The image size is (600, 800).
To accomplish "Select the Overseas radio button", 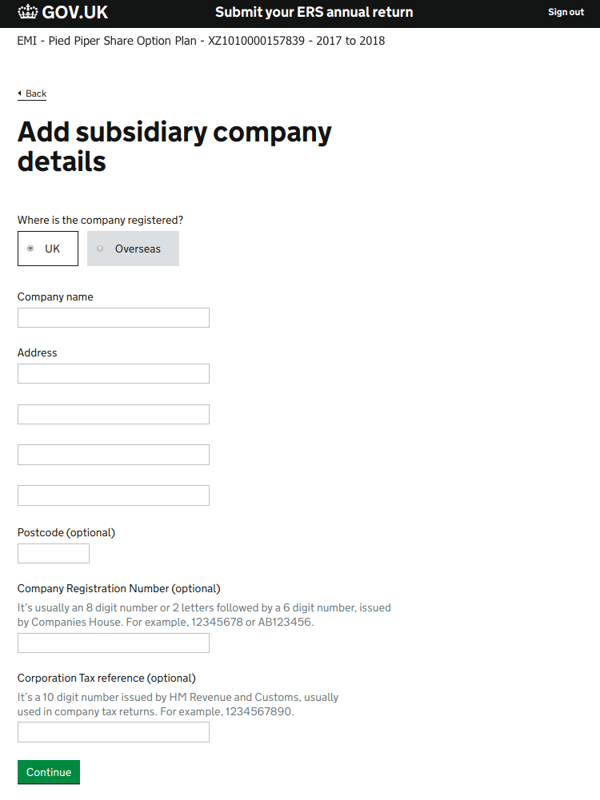I will [x=100, y=248].
